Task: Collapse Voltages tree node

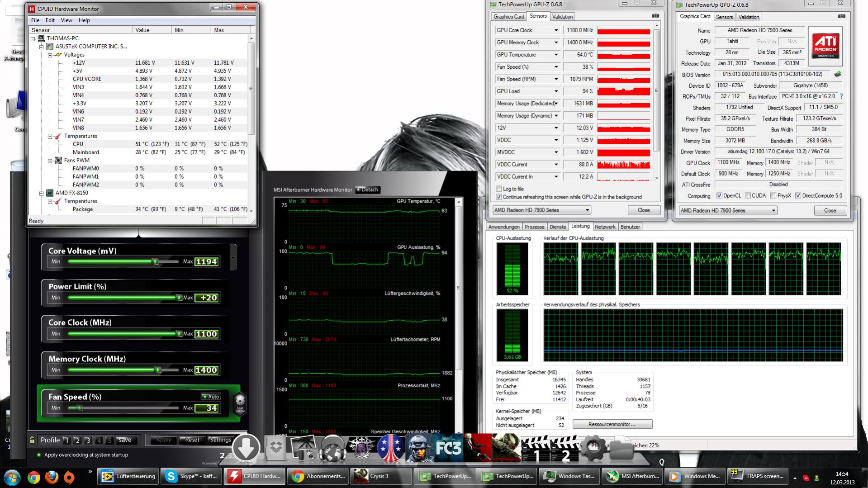Action: click(50, 55)
